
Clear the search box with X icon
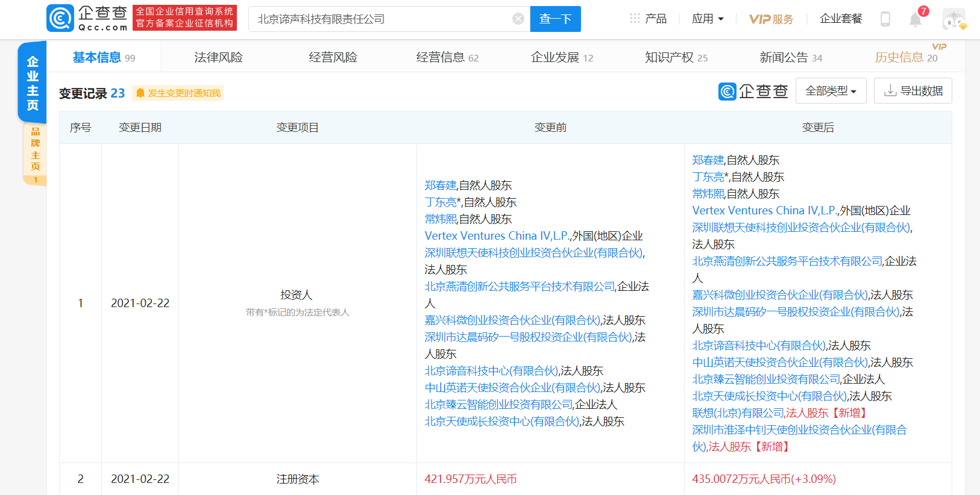[x=518, y=19]
